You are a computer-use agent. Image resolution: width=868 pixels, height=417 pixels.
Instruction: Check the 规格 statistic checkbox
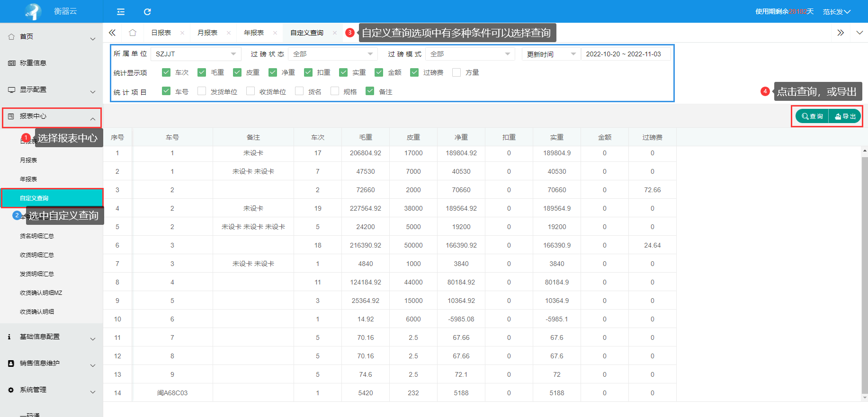[x=335, y=91]
